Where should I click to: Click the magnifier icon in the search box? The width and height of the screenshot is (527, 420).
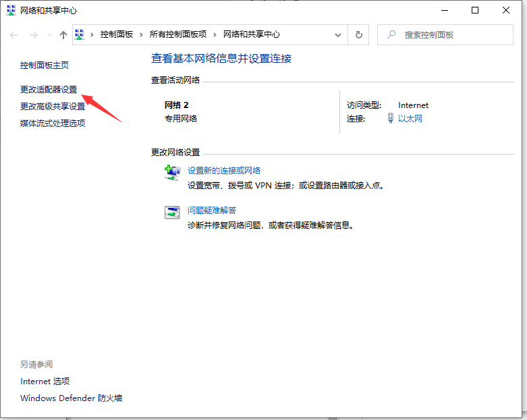click(x=391, y=34)
